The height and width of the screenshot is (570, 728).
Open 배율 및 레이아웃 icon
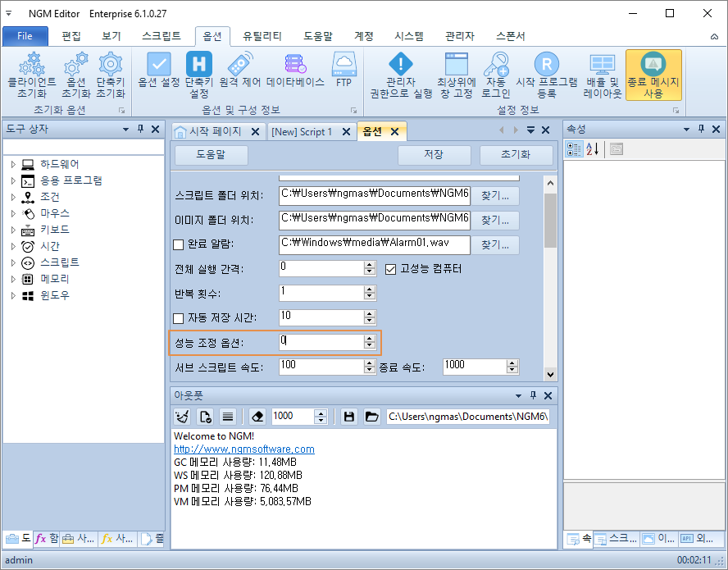pos(603,75)
